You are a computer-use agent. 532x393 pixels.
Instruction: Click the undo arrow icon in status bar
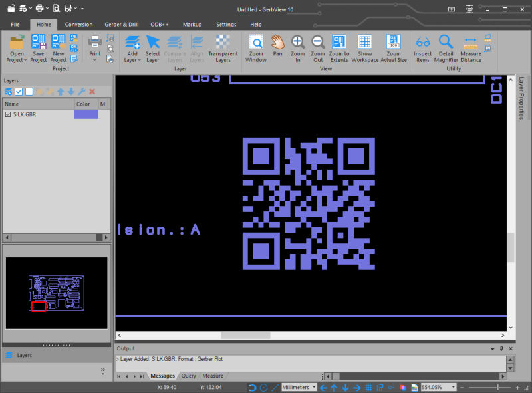[x=252, y=387]
